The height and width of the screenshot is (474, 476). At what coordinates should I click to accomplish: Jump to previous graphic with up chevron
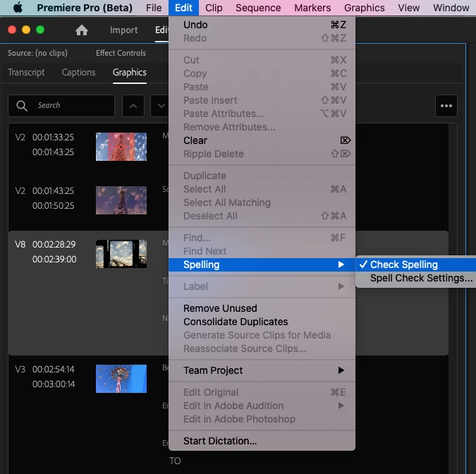[133, 106]
